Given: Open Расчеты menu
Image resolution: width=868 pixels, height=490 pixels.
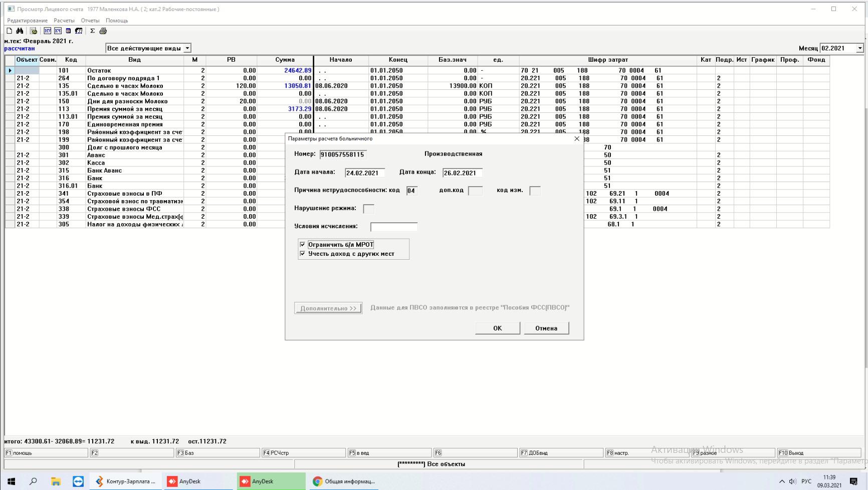Looking at the screenshot, I should 64,21.
